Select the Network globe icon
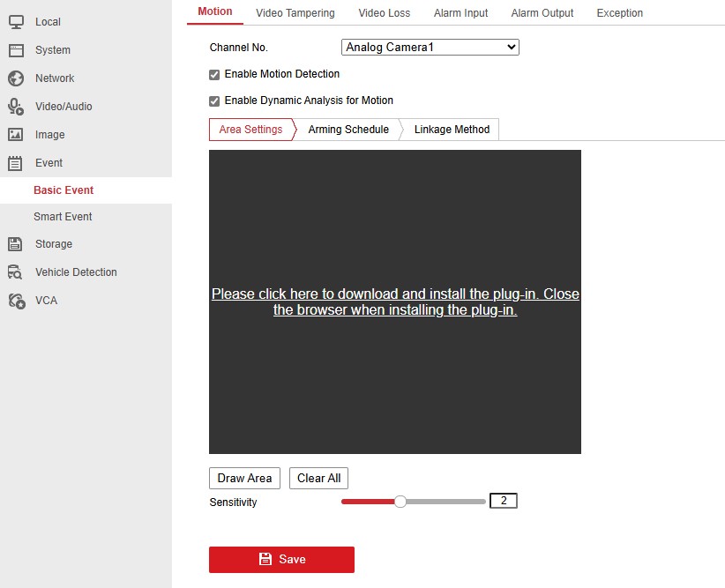 (15, 78)
